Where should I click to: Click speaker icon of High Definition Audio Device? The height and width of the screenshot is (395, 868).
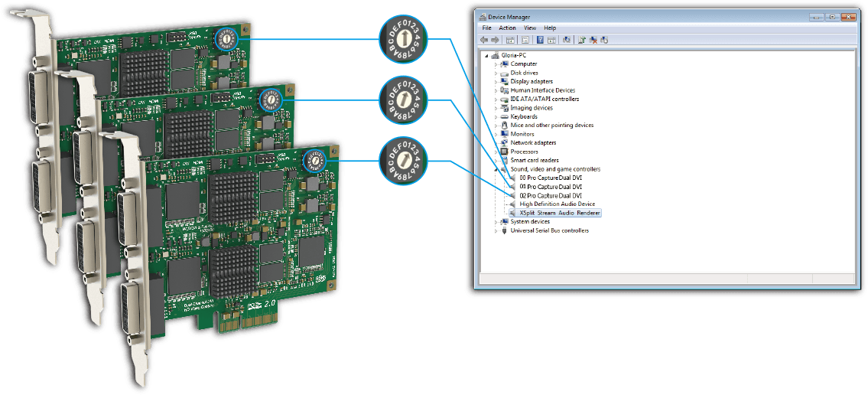(x=513, y=204)
